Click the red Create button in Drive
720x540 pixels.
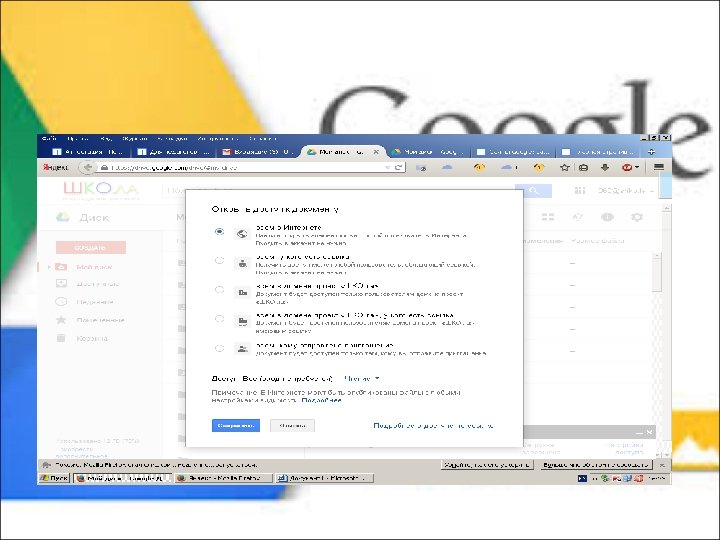pyautogui.click(x=90, y=248)
